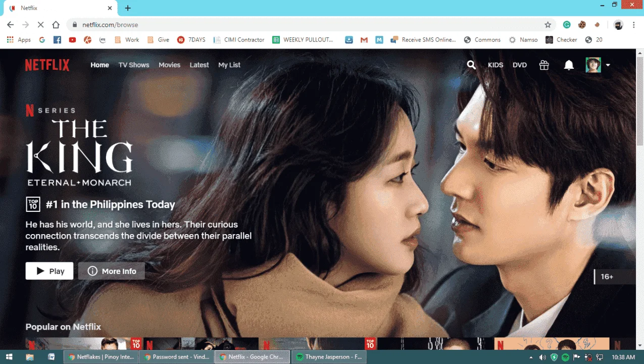Open the 7DAYS bookmark

coord(191,40)
